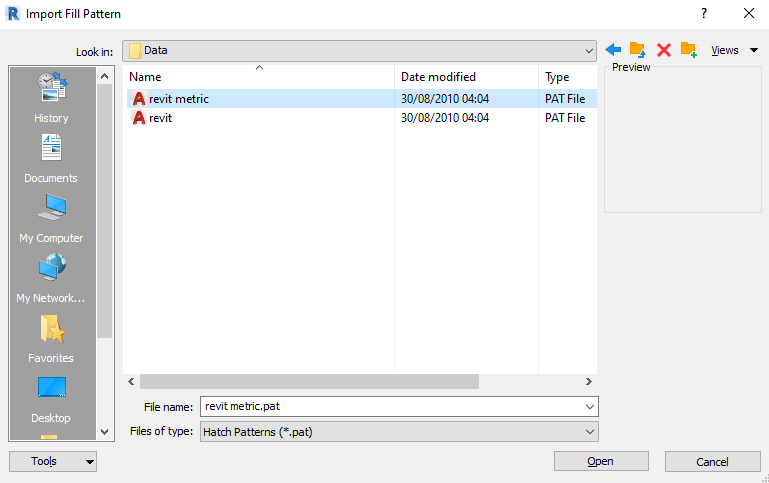Click the Revit application icon in title bar
Image resolution: width=769 pixels, height=483 pixels.
(x=13, y=13)
